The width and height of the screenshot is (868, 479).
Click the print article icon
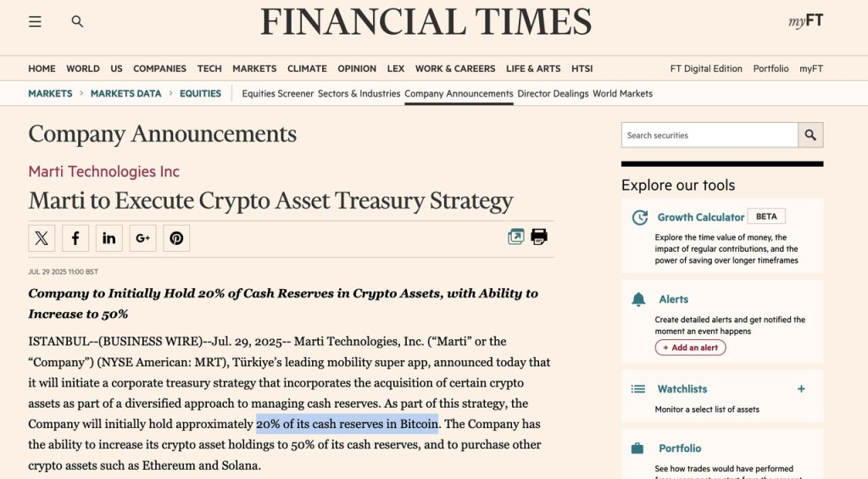pos(539,237)
